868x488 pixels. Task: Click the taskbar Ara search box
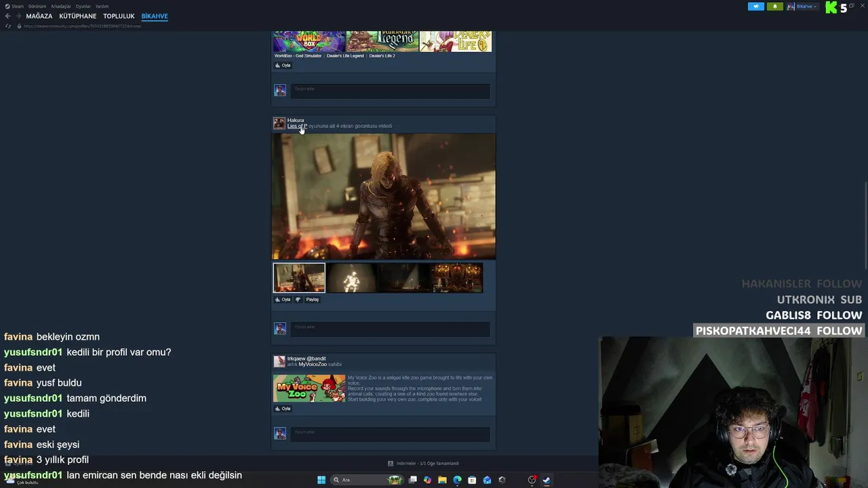point(366,480)
